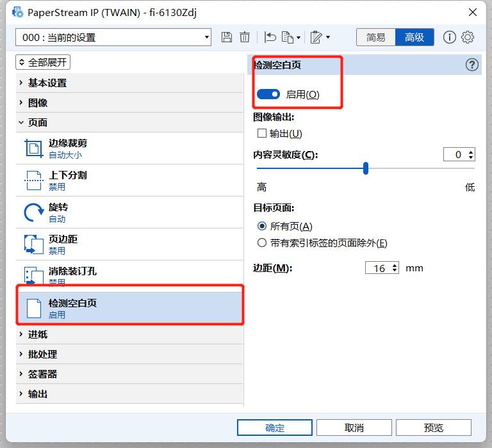Select the 所有页(A) radio button
492x448 pixels.
[261, 226]
